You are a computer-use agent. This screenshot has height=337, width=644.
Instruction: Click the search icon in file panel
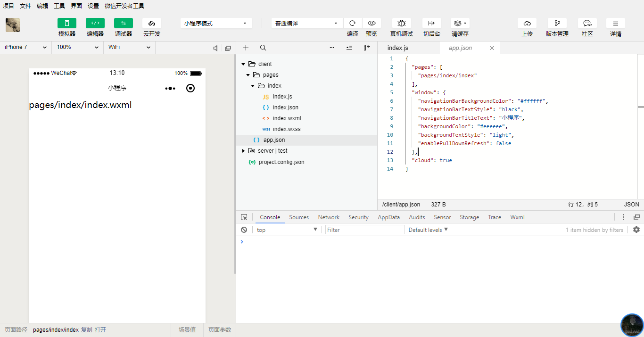click(263, 48)
